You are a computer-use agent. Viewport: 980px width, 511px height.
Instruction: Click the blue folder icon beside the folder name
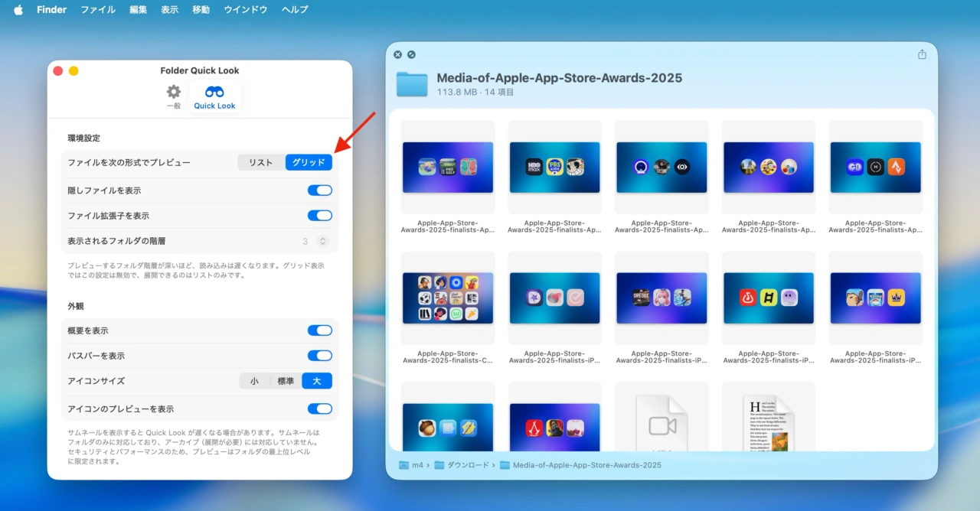coord(412,84)
